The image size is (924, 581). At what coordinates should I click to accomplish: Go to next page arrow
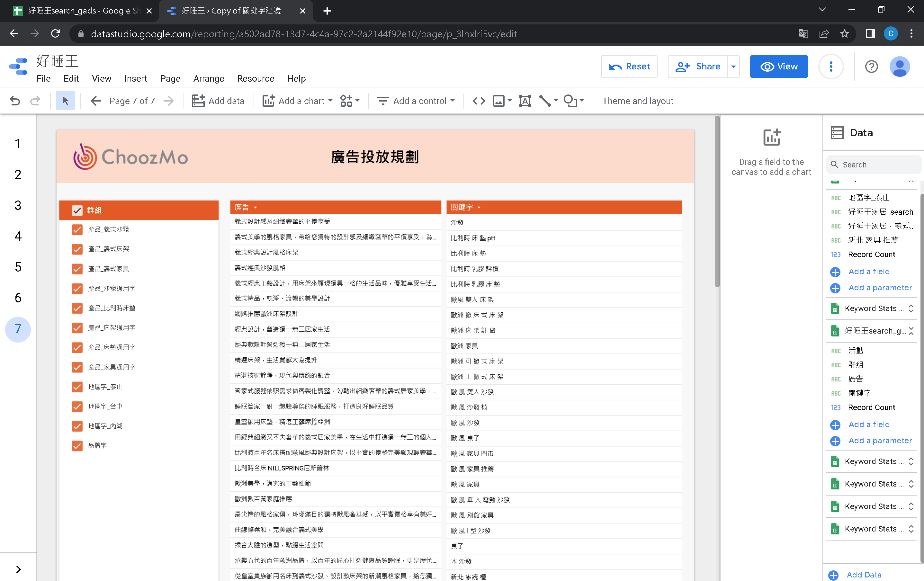pyautogui.click(x=168, y=101)
